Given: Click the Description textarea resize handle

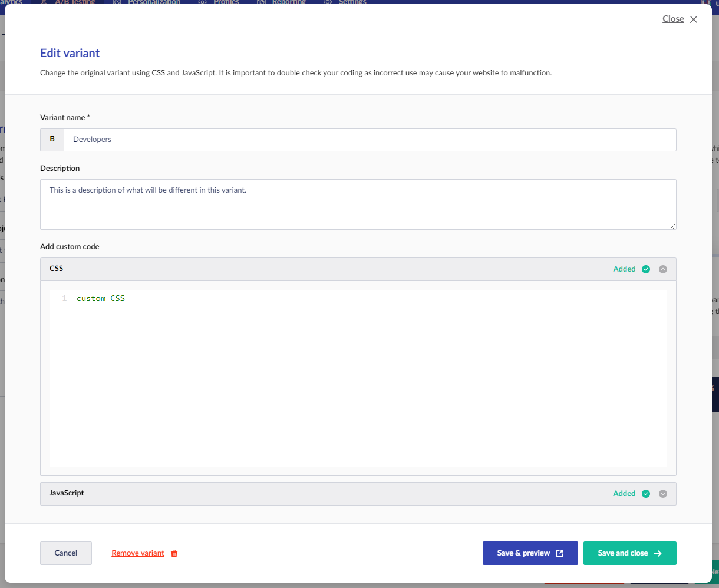Looking at the screenshot, I should pyautogui.click(x=672, y=226).
